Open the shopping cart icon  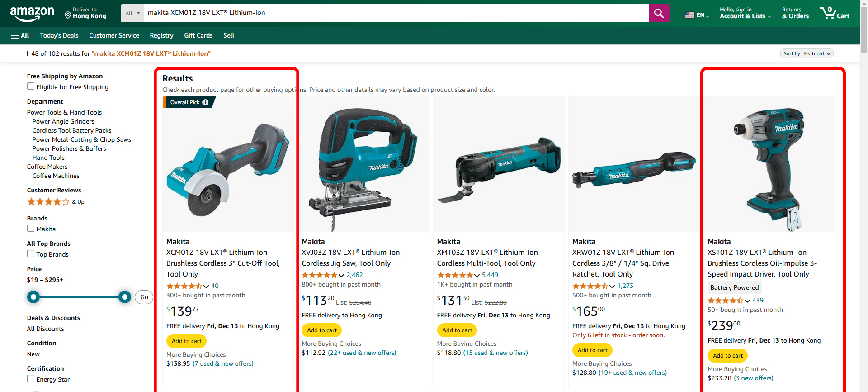[x=835, y=13]
